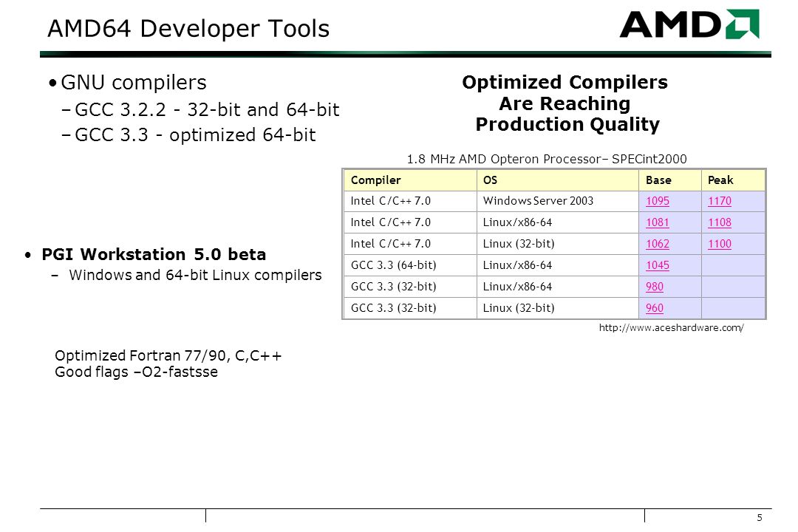Open the 1062 base score link
Screen dimensions: 798x532
[x=657, y=244]
